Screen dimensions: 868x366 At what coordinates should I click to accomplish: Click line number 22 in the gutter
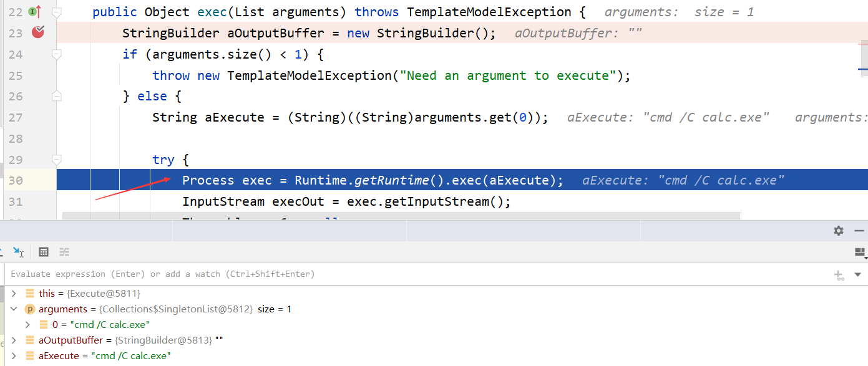[x=14, y=12]
